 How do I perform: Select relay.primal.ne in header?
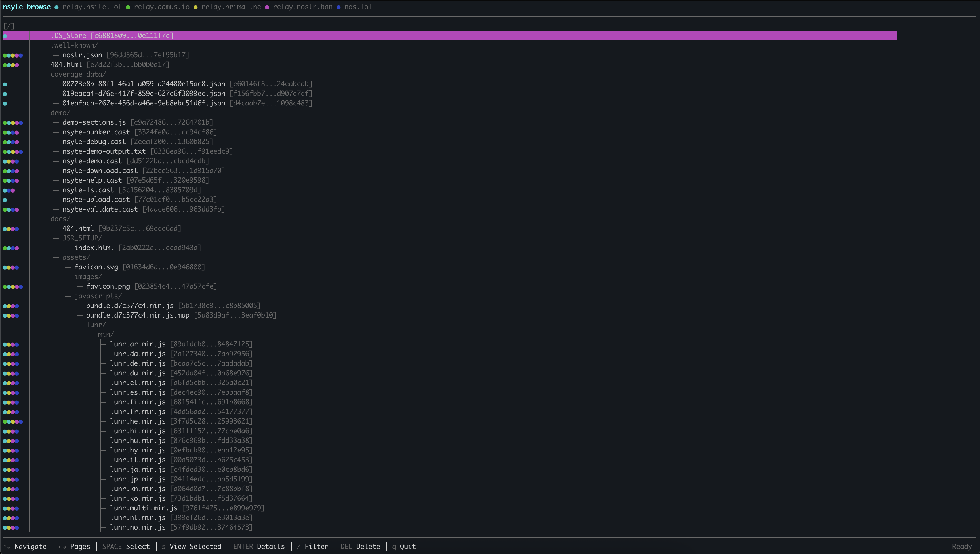point(231,7)
